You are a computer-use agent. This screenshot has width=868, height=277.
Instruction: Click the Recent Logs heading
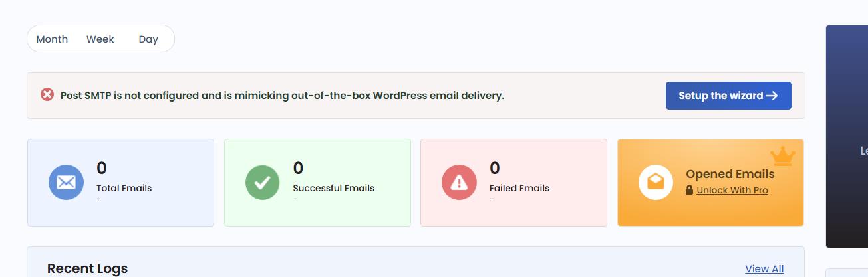(87, 269)
